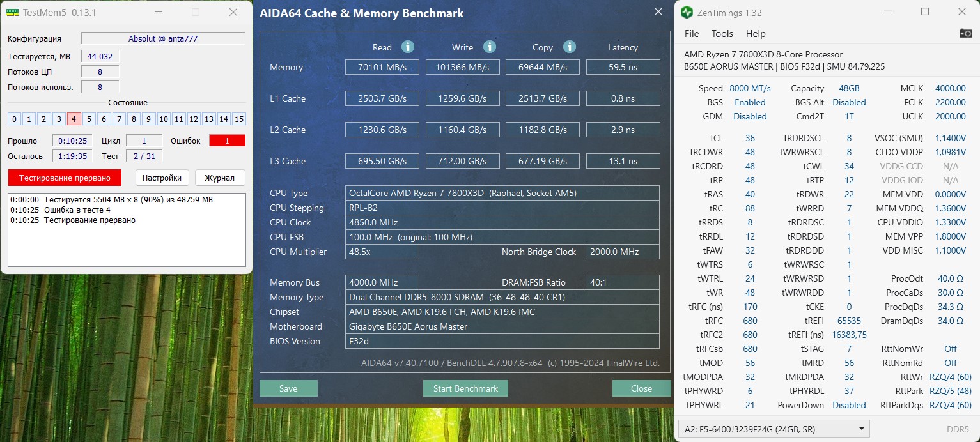Click thread state cell 8 in TestMem5
This screenshot has width=980, height=442.
(134, 119)
